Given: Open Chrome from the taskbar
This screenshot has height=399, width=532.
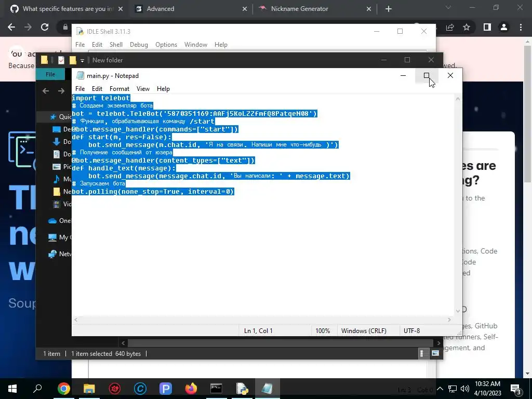Looking at the screenshot, I should (x=64, y=389).
